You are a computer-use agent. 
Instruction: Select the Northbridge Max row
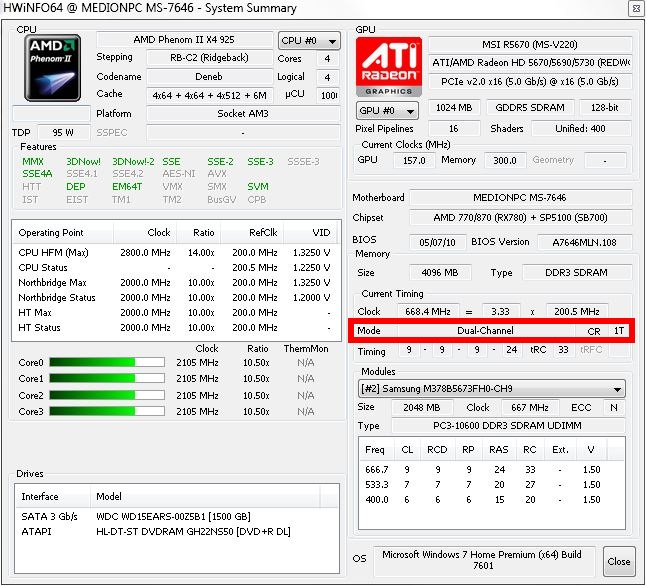(x=176, y=282)
